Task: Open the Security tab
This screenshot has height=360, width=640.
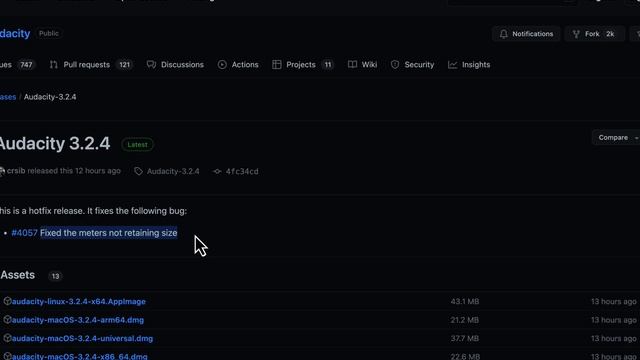Action: point(412,64)
